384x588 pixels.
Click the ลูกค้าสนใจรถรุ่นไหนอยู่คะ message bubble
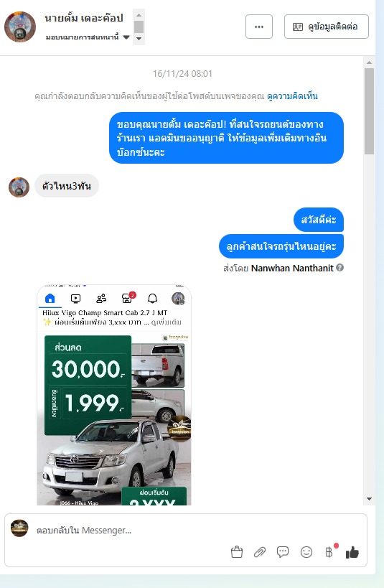(x=281, y=246)
